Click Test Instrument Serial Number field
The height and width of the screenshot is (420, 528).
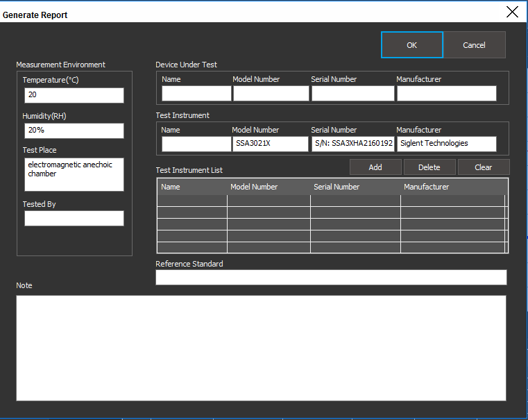pyautogui.click(x=352, y=144)
